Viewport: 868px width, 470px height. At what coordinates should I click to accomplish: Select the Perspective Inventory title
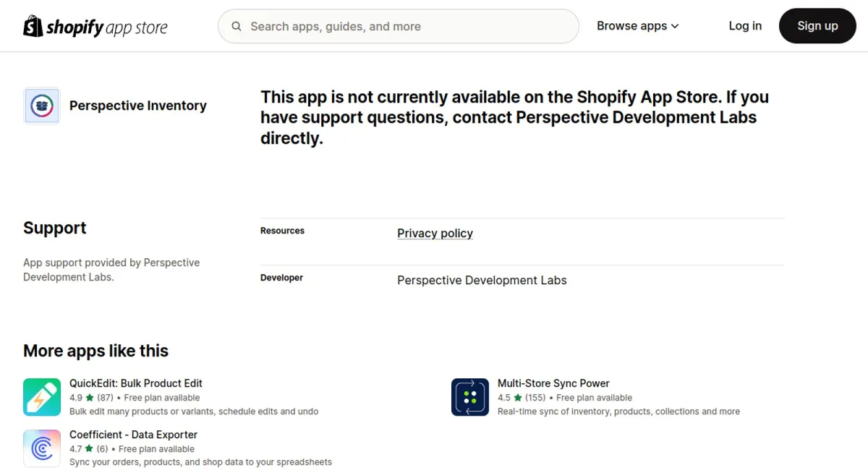click(138, 106)
